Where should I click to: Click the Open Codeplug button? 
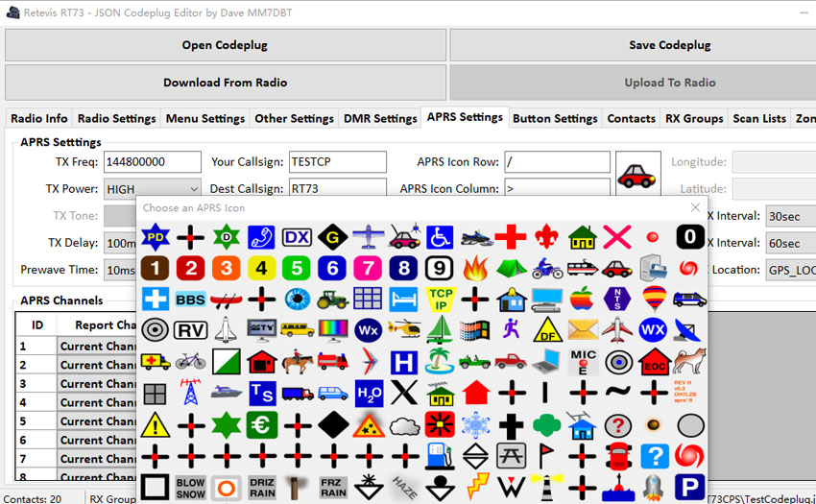[225, 45]
